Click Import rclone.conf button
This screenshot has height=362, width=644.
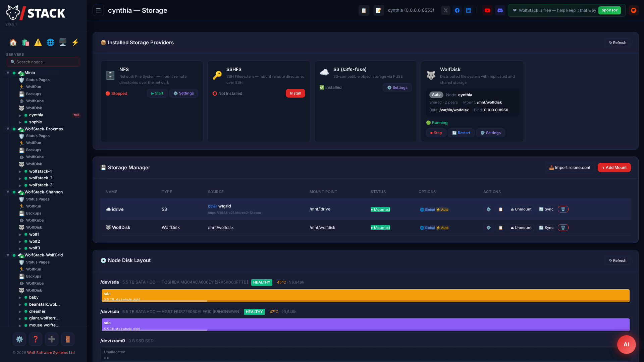tap(570, 168)
